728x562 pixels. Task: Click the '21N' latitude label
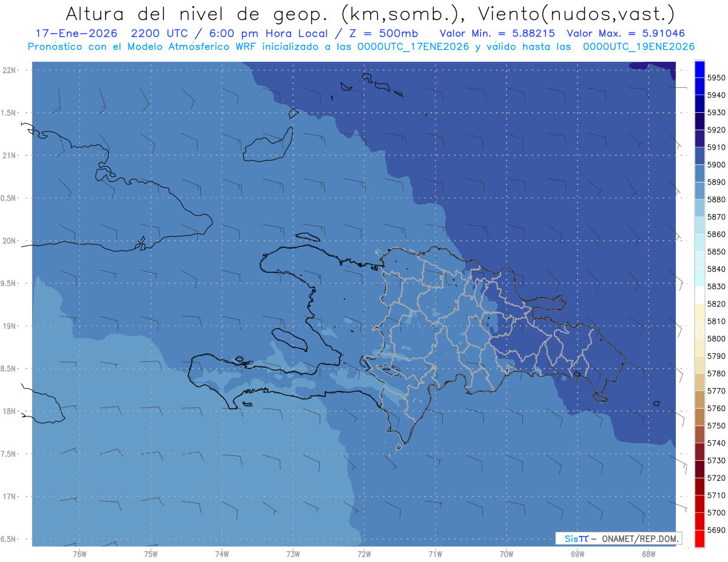tap(10, 155)
